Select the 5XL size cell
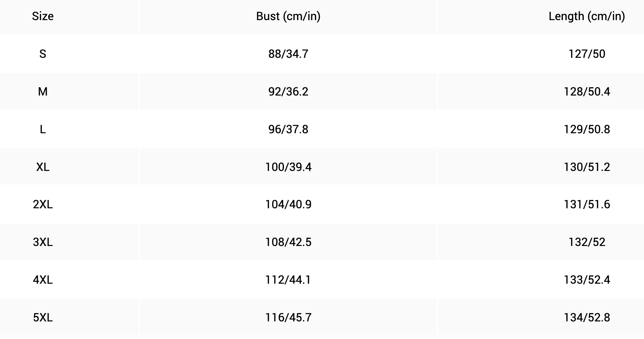 43,317
